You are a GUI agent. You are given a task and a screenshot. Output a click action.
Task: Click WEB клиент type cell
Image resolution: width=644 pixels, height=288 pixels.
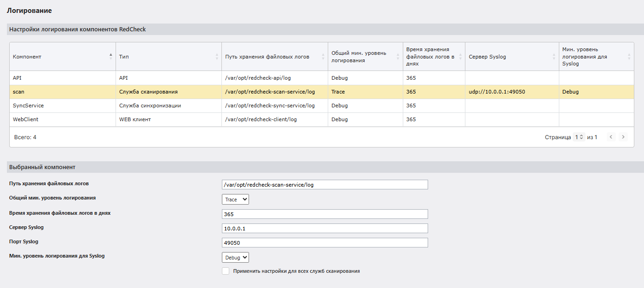click(x=168, y=119)
